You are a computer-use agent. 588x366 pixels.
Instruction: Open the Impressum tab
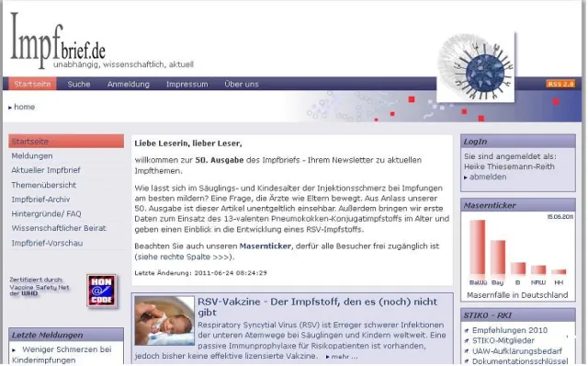pos(187,84)
